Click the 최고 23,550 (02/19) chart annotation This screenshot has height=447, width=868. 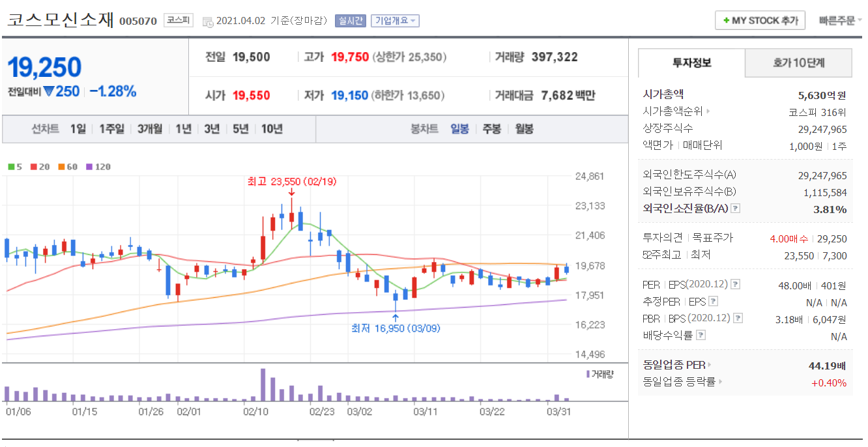tap(292, 182)
